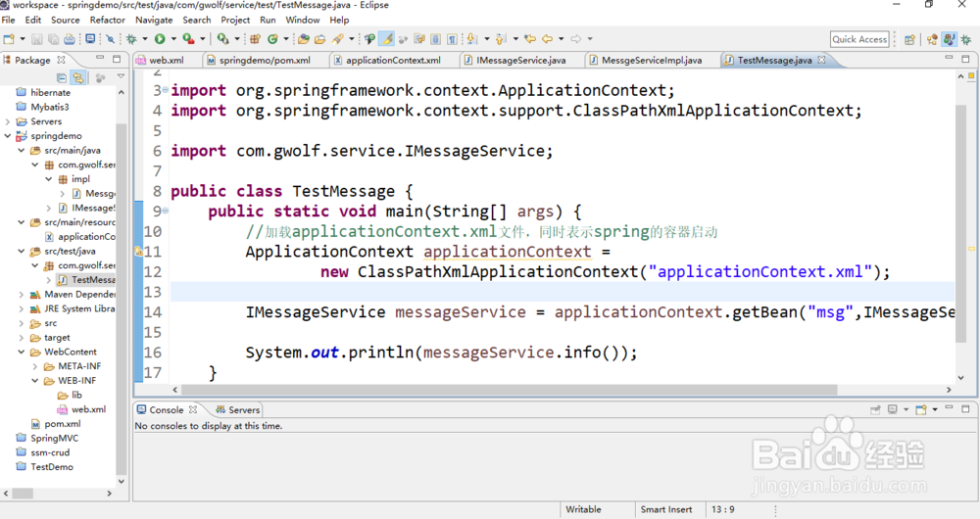Toggle Pin Console
Screen dimensions: 980x519
[x=875, y=409]
